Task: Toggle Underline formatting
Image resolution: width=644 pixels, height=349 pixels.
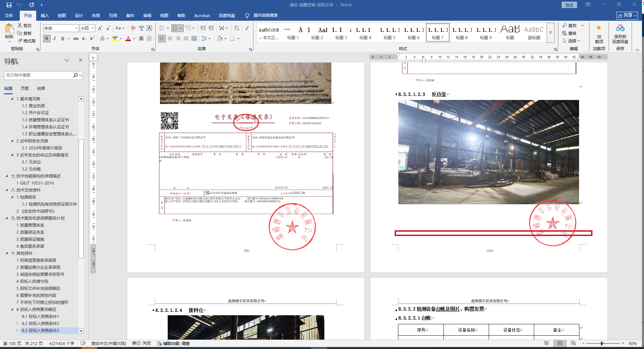Action: coord(63,38)
